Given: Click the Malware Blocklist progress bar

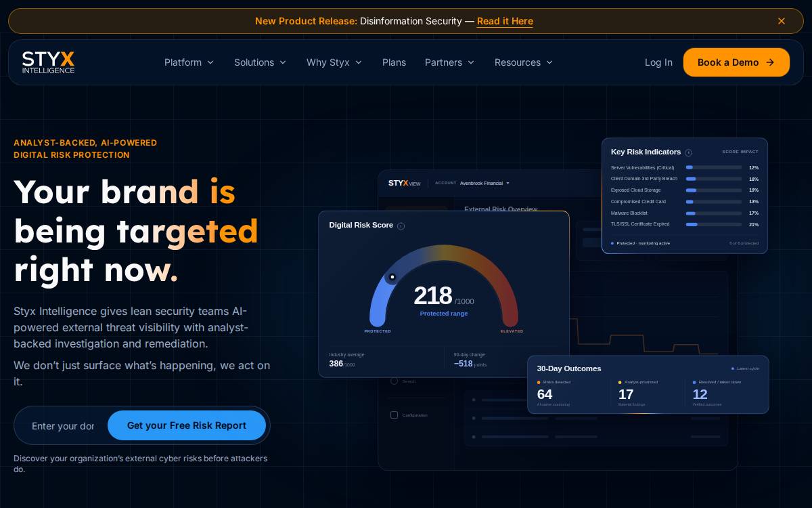Looking at the screenshot, I should 714,213.
